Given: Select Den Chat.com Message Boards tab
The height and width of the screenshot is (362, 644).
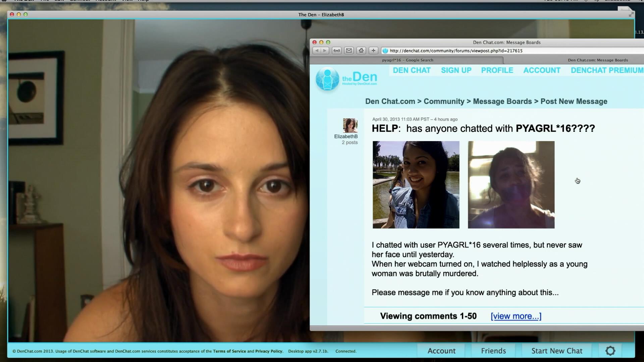Looking at the screenshot, I should (597, 60).
